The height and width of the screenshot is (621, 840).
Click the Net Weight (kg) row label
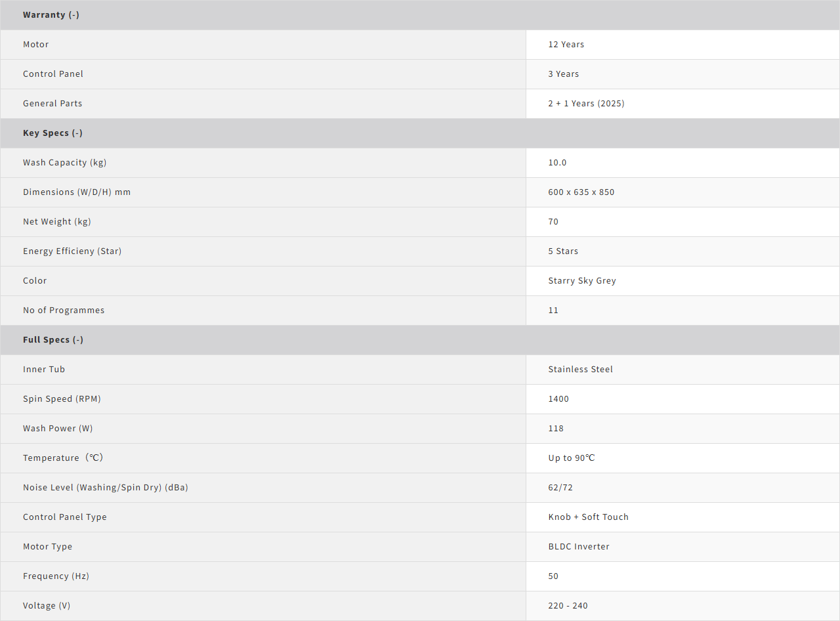pos(57,221)
